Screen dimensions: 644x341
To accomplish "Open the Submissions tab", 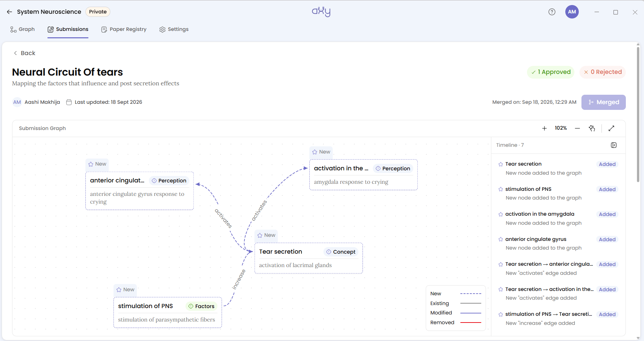I will click(68, 29).
